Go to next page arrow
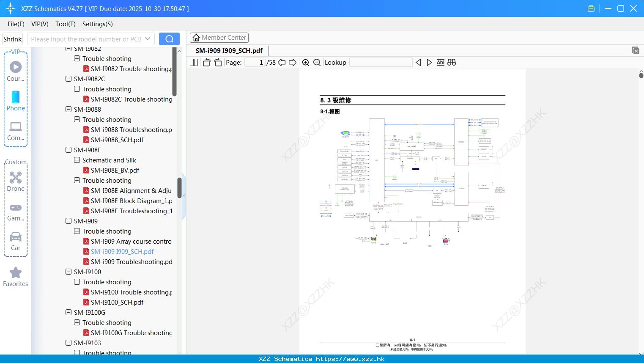The width and height of the screenshot is (644, 363). tap(293, 62)
